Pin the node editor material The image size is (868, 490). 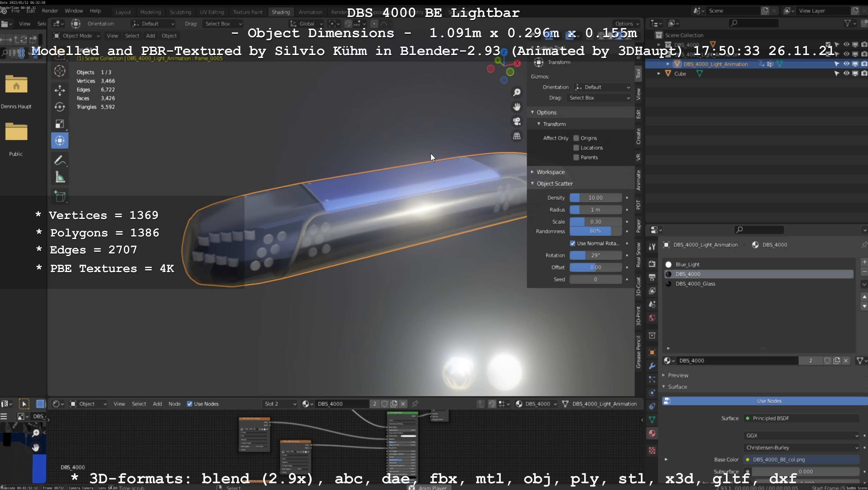(415, 403)
